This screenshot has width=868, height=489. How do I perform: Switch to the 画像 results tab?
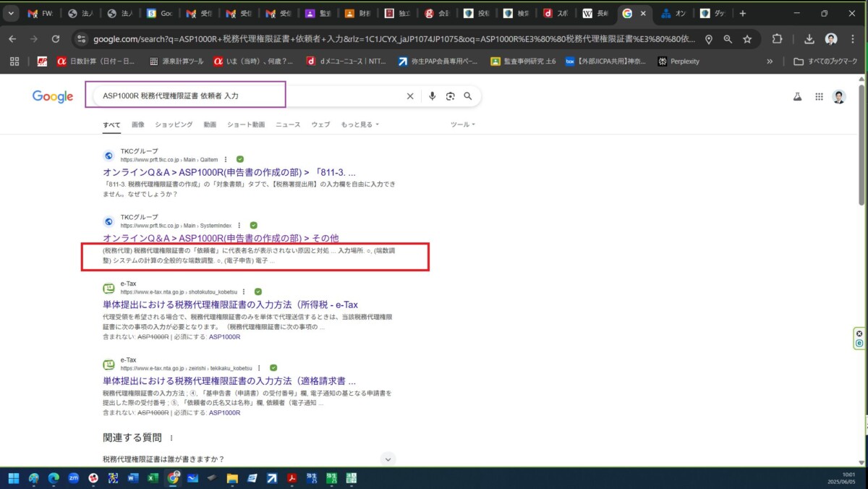138,124
